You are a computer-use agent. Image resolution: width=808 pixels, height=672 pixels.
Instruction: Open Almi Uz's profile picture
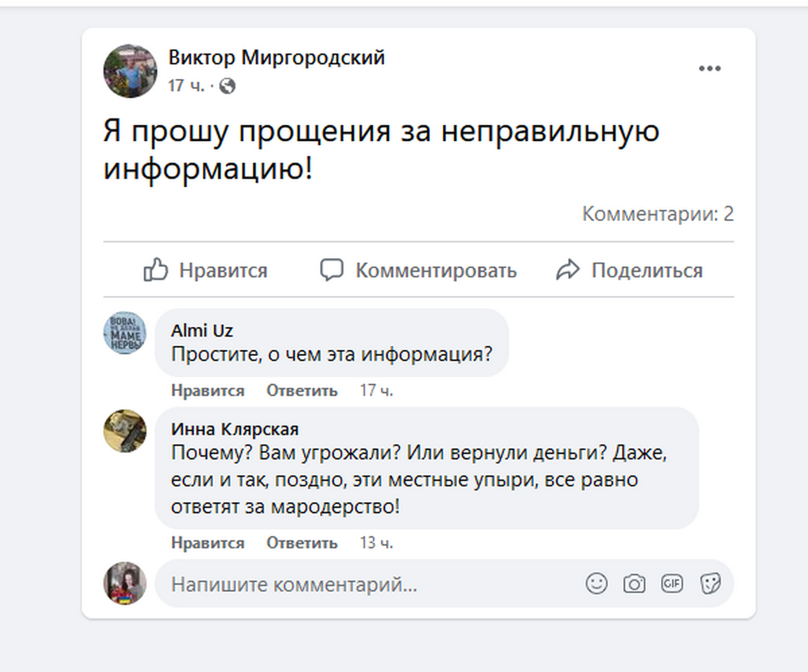(125, 333)
